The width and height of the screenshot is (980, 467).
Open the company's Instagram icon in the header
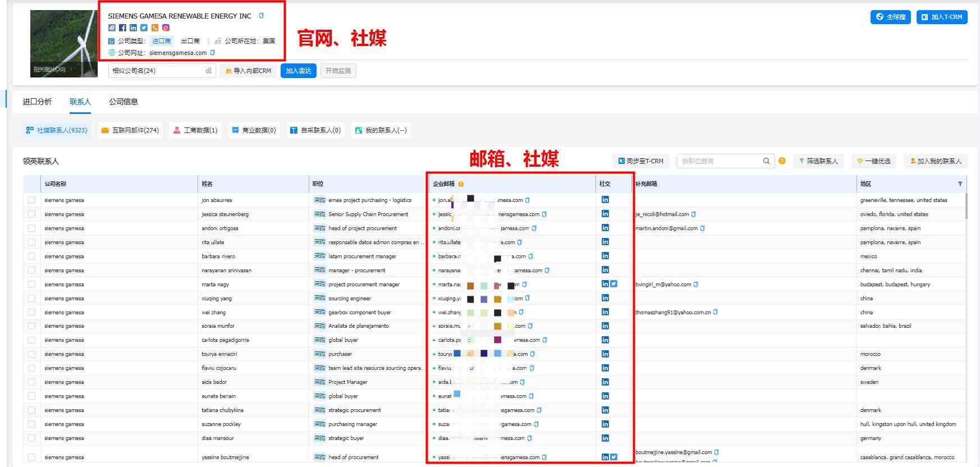[x=166, y=28]
